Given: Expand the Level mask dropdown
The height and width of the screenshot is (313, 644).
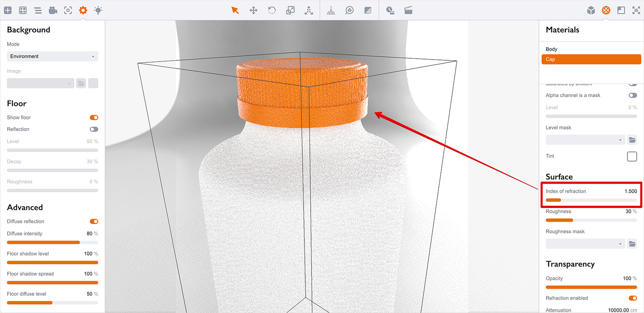Looking at the screenshot, I should click(585, 140).
